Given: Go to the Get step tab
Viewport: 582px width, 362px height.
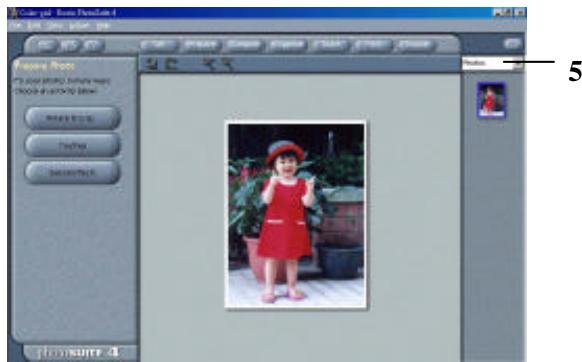Looking at the screenshot, I should tap(158, 45).
